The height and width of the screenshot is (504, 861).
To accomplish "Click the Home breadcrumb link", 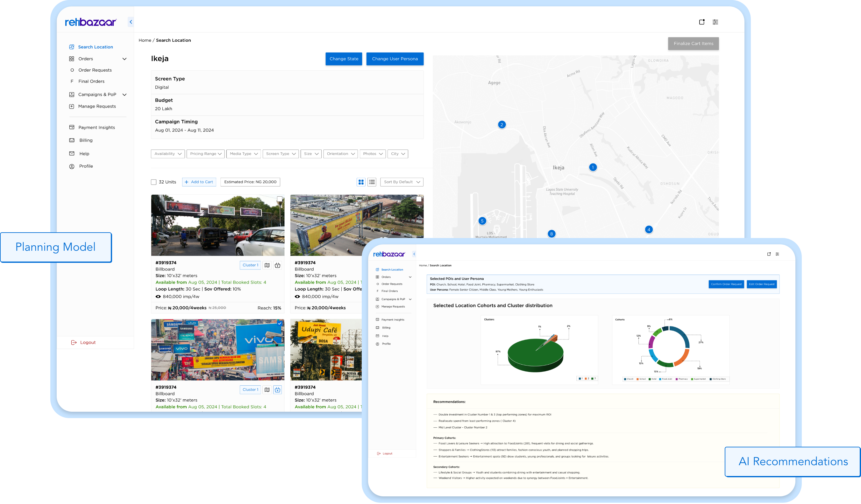I will 145,40.
